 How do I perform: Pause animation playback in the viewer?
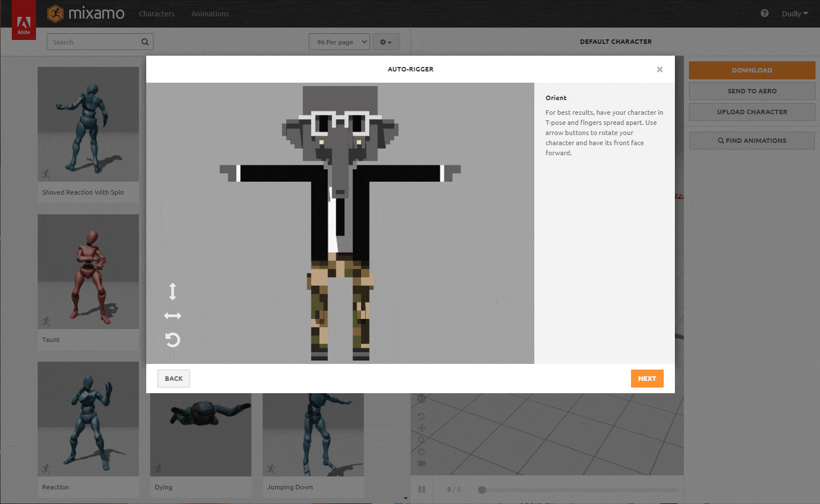pyautogui.click(x=422, y=489)
